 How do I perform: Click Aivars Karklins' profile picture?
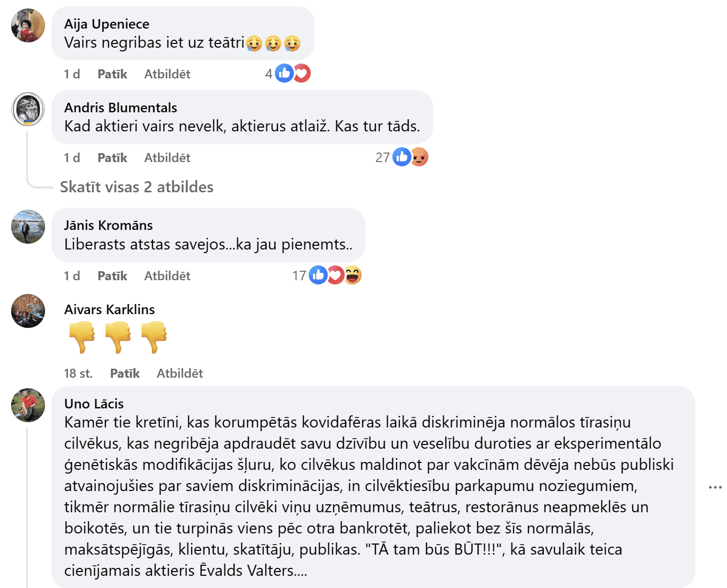[28, 311]
